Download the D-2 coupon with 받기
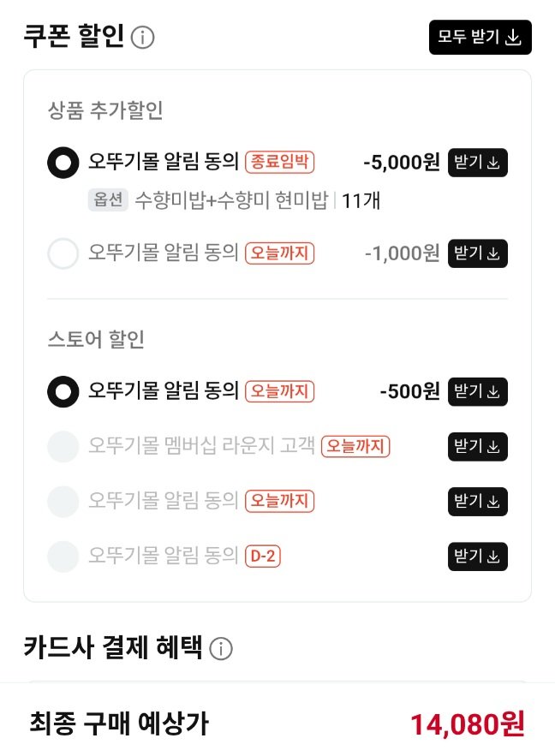Viewport: 555px width, 756px height. pos(477,557)
